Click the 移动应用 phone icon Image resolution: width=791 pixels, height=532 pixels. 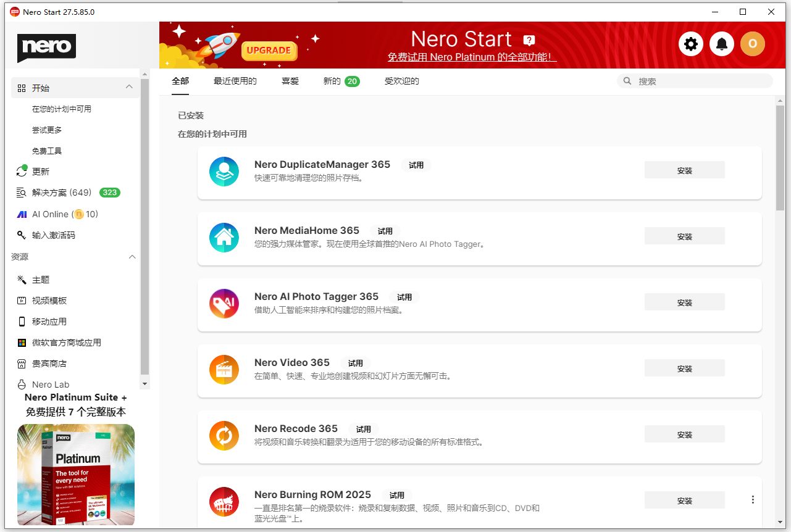click(22, 322)
